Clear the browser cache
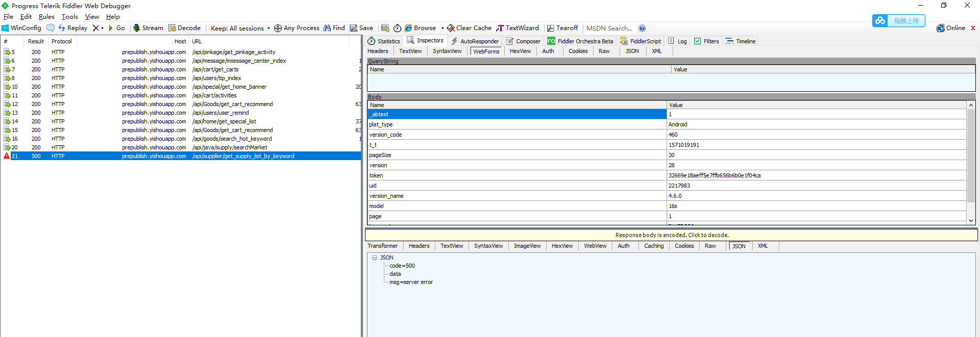 469,28
